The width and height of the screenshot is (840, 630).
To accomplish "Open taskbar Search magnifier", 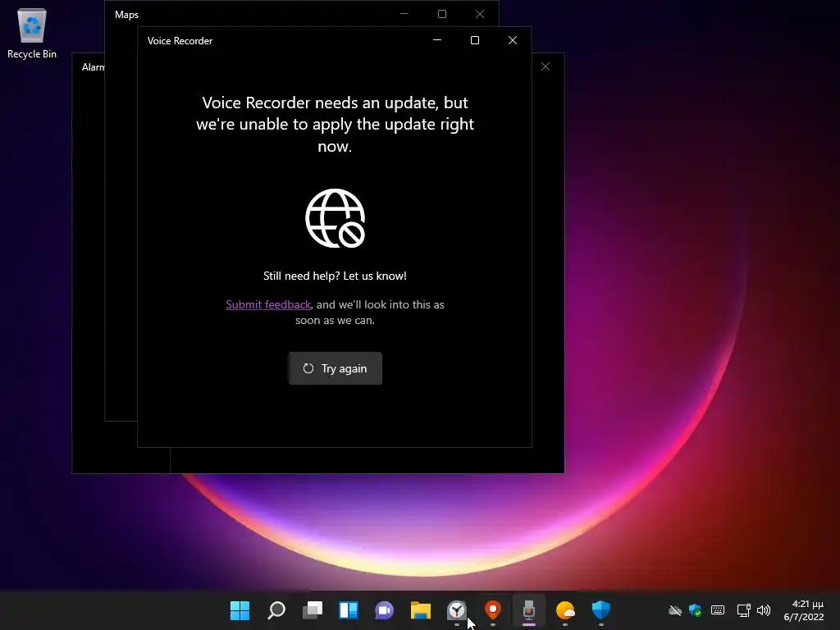I will (276, 610).
